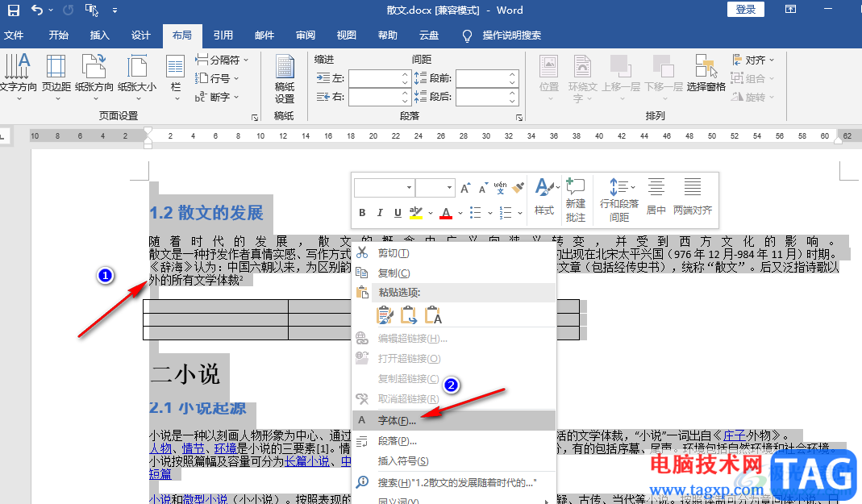The width and height of the screenshot is (862, 504).
Task: Open the Orientation (纸张方向) tool
Action: (x=94, y=77)
